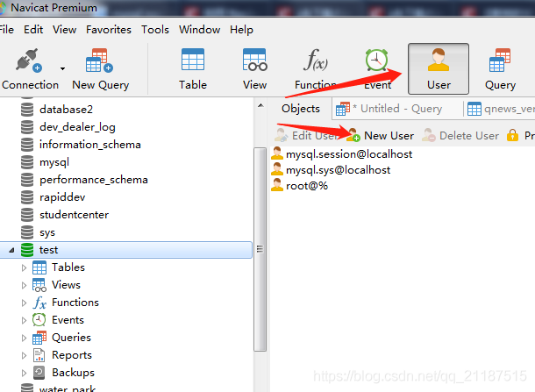Click the Reports document icon in tree
The height and width of the screenshot is (392, 535).
tap(39, 355)
